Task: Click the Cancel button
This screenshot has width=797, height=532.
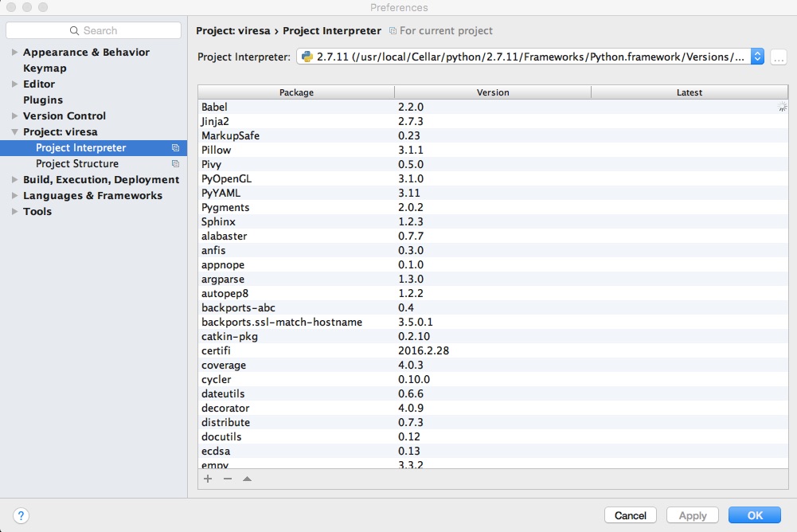Action: coord(631,515)
